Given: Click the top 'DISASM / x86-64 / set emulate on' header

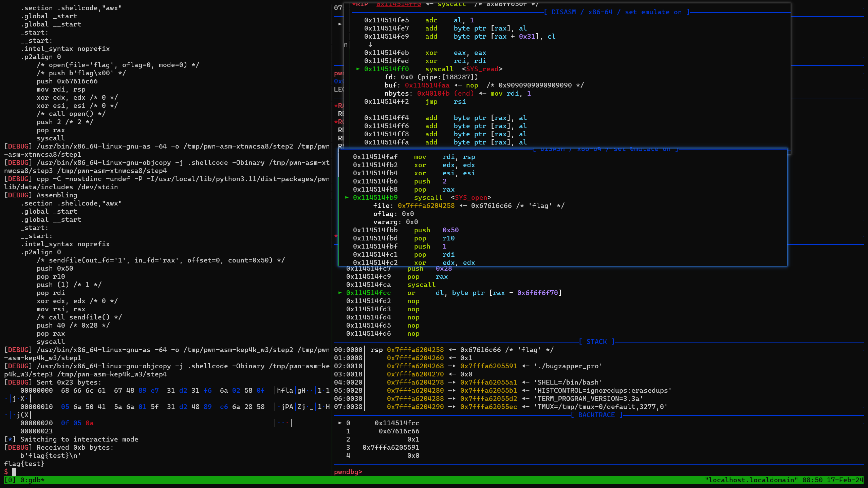Looking at the screenshot, I should (x=617, y=12).
